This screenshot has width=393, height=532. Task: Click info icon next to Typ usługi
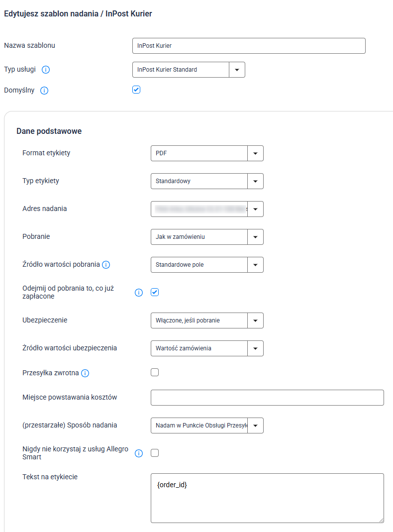coord(46,70)
